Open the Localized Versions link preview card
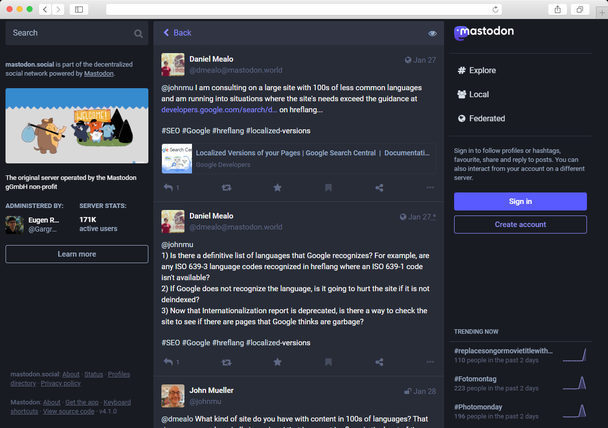The height and width of the screenshot is (428, 608). coord(299,159)
